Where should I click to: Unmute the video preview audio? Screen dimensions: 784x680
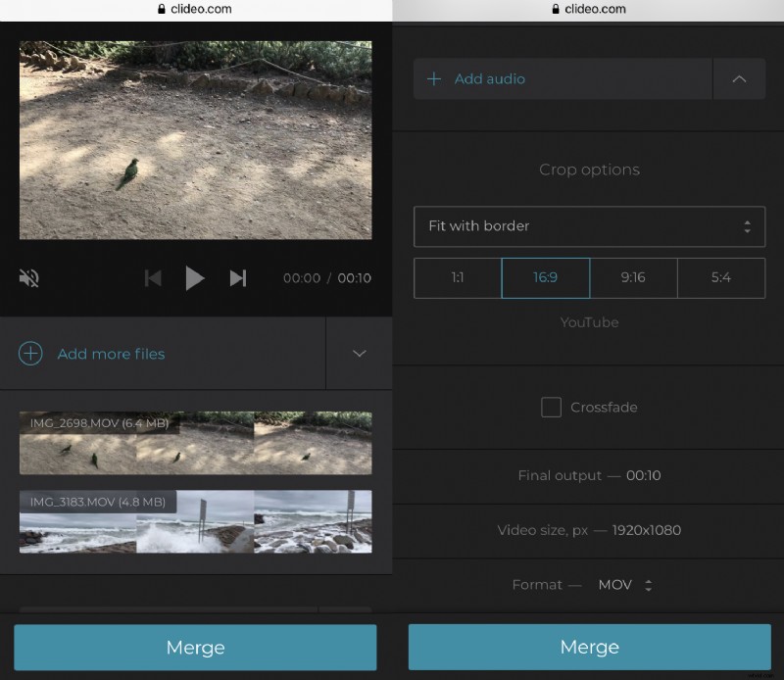click(28, 278)
